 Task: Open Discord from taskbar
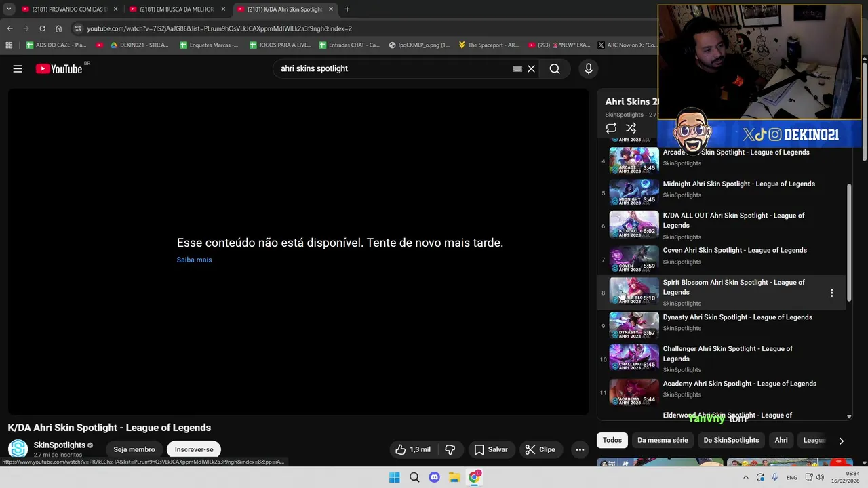coord(434,477)
